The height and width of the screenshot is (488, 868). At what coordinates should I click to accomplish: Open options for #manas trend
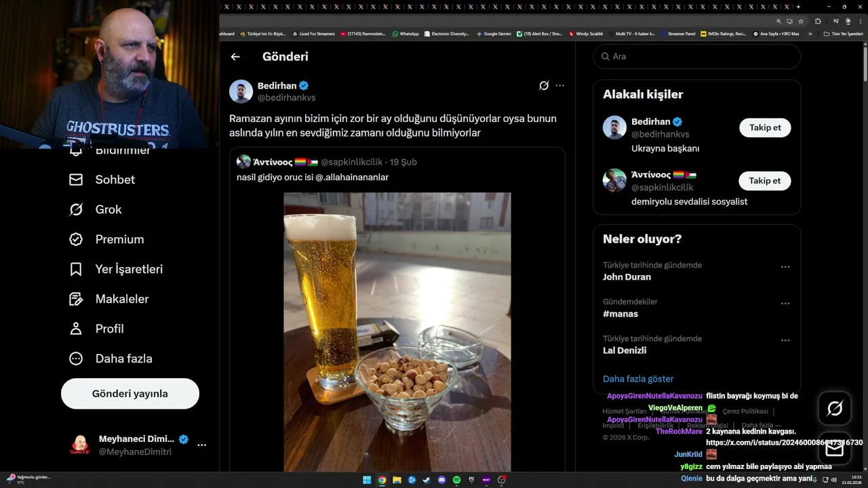coord(785,304)
